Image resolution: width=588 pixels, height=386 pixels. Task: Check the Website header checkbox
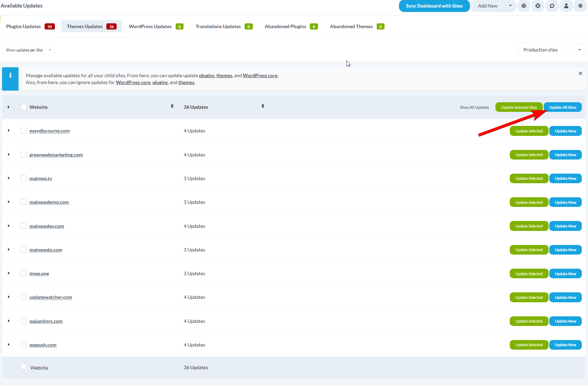coord(23,107)
